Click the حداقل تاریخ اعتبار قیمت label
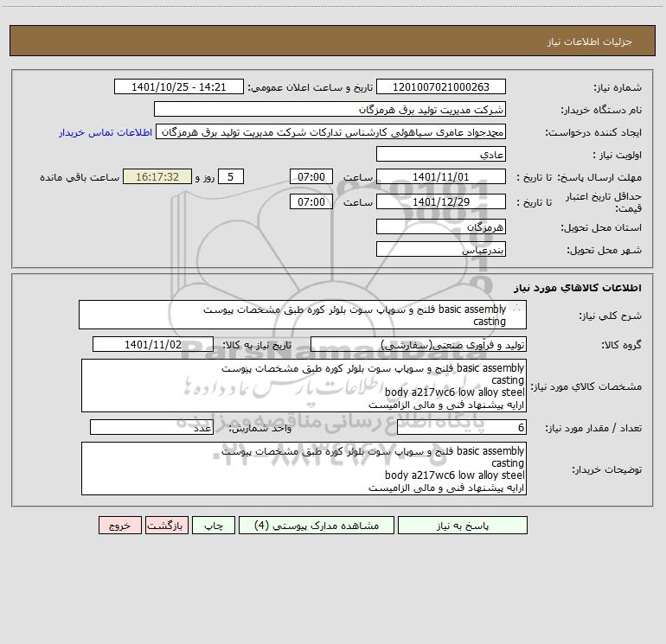Viewport: 666px width, 644px height. click(603, 202)
